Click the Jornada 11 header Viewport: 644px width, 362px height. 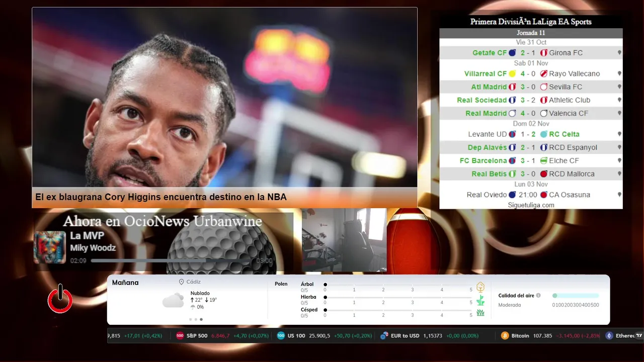(x=531, y=33)
